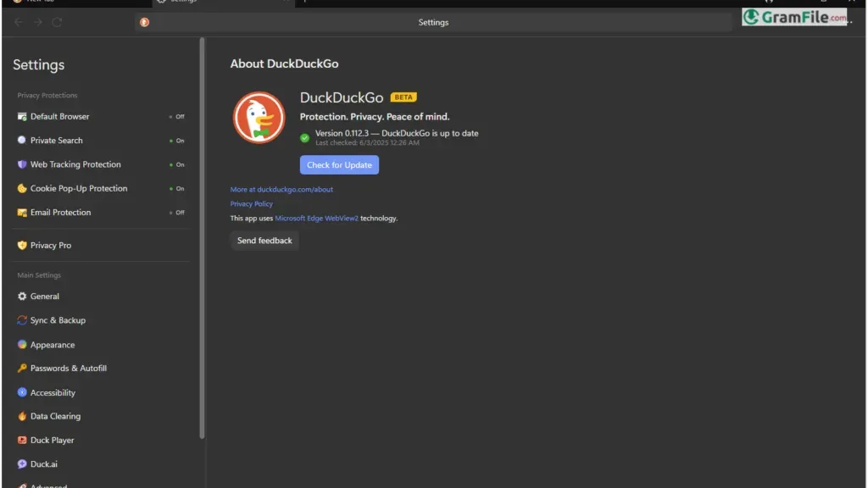Click the On status of Cookie Pop-Up Protection
This screenshot has width=868, height=488.
[x=177, y=189]
